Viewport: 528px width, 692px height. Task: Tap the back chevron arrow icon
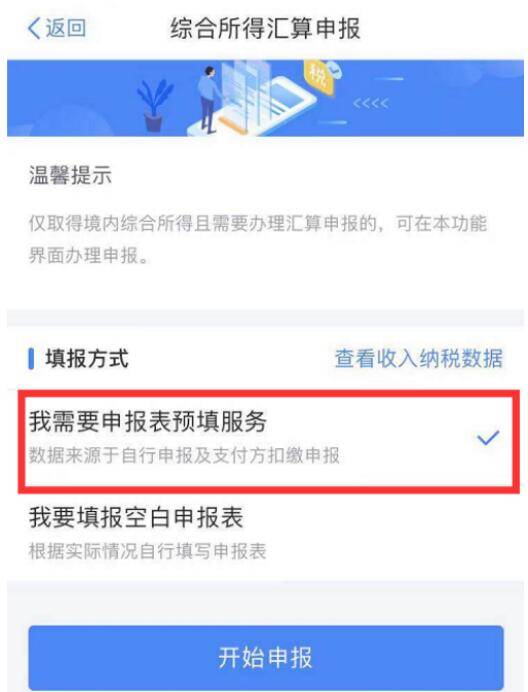coord(34,29)
